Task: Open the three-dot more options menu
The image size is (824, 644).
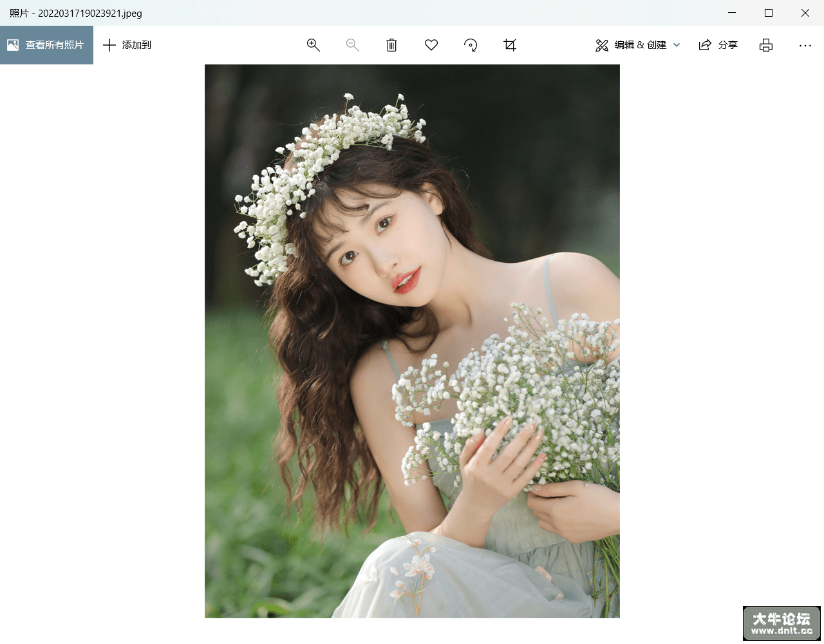Action: [x=805, y=45]
